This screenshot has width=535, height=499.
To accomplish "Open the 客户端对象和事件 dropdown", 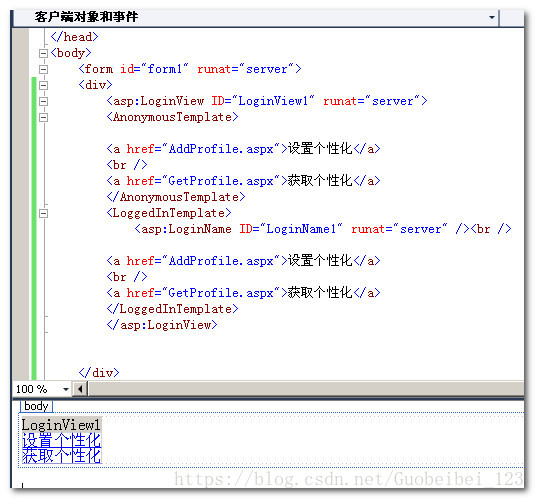I will coord(492,17).
